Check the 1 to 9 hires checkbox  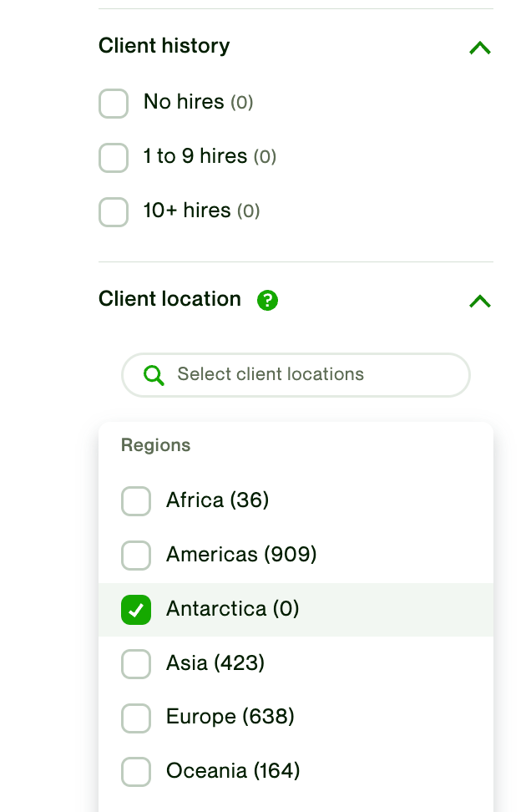(114, 158)
